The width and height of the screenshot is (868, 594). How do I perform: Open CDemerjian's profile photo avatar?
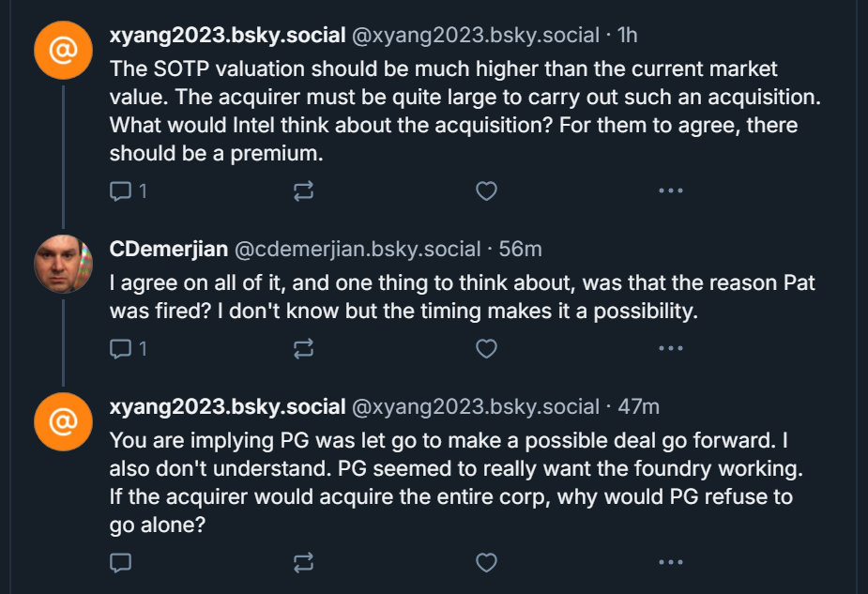pos(63,263)
